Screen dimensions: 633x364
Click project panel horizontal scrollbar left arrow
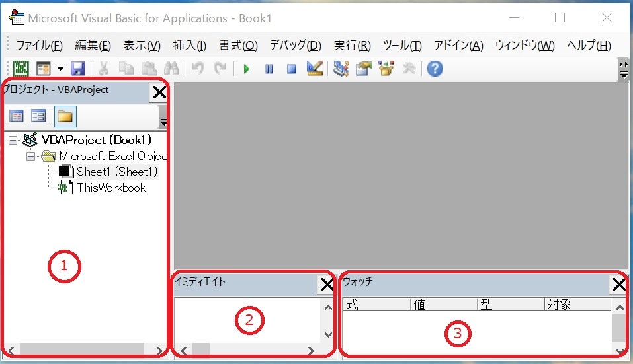[x=11, y=350]
